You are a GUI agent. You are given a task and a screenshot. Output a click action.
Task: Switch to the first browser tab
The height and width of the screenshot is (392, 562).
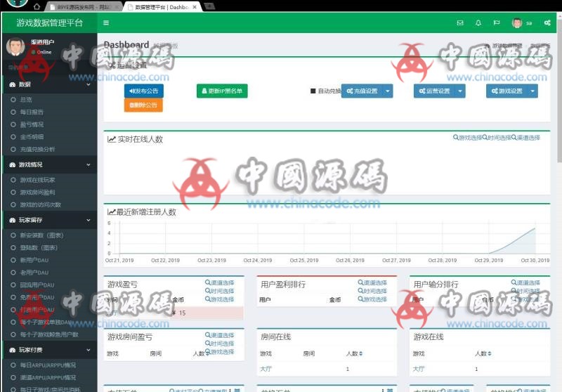(84, 7)
